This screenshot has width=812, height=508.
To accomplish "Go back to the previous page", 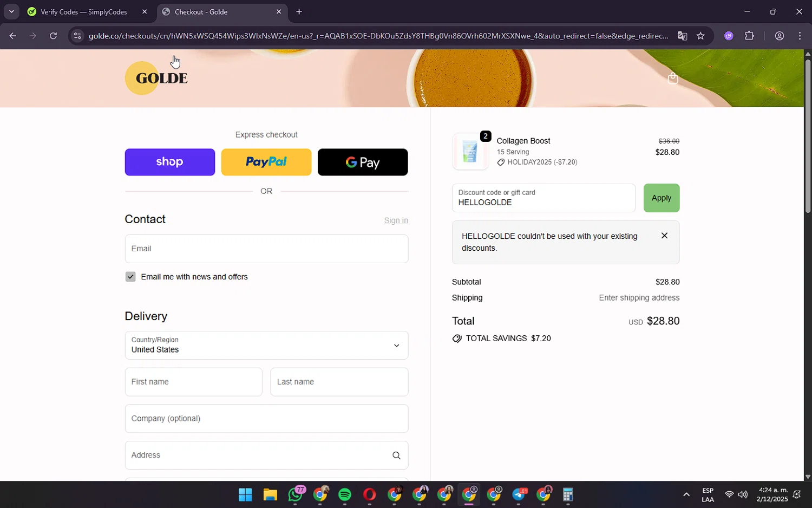I will 12,36.
